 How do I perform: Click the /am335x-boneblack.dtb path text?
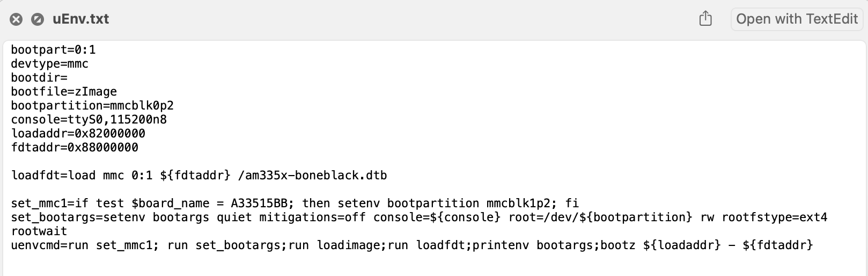312,176
